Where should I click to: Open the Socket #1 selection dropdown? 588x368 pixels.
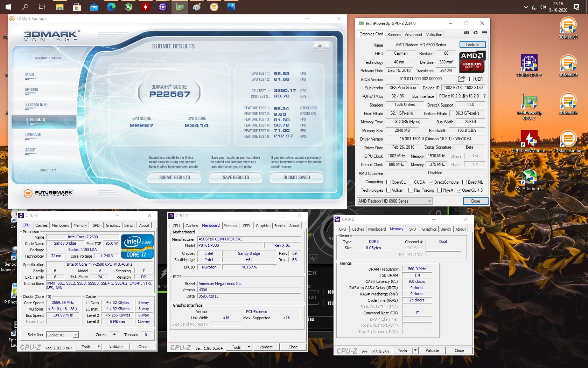(62, 335)
